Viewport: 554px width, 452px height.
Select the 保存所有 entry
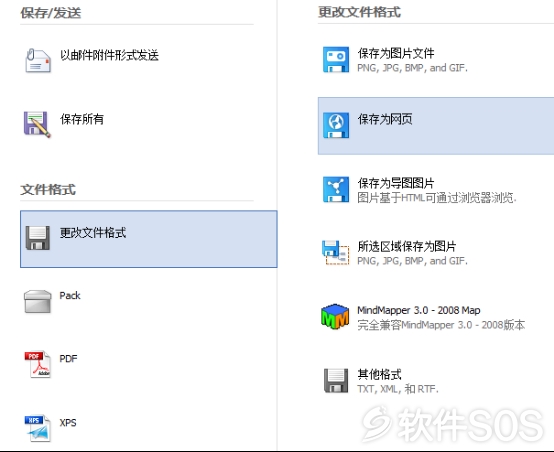82,119
